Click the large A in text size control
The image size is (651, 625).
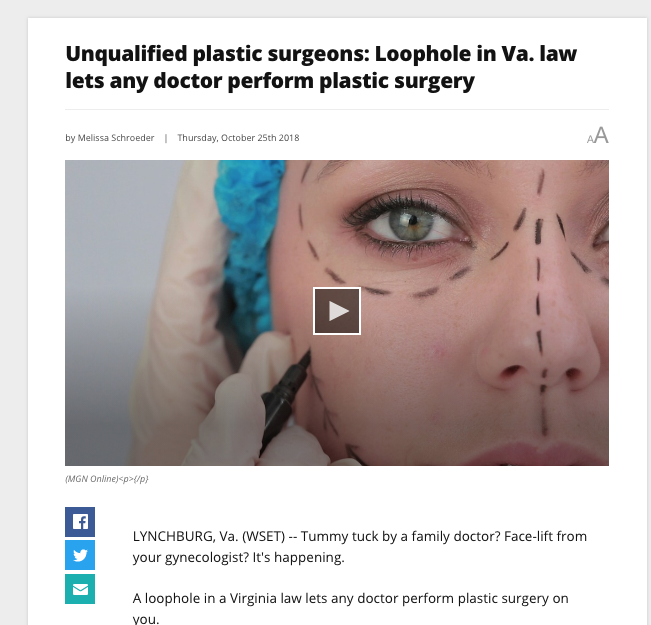click(602, 135)
